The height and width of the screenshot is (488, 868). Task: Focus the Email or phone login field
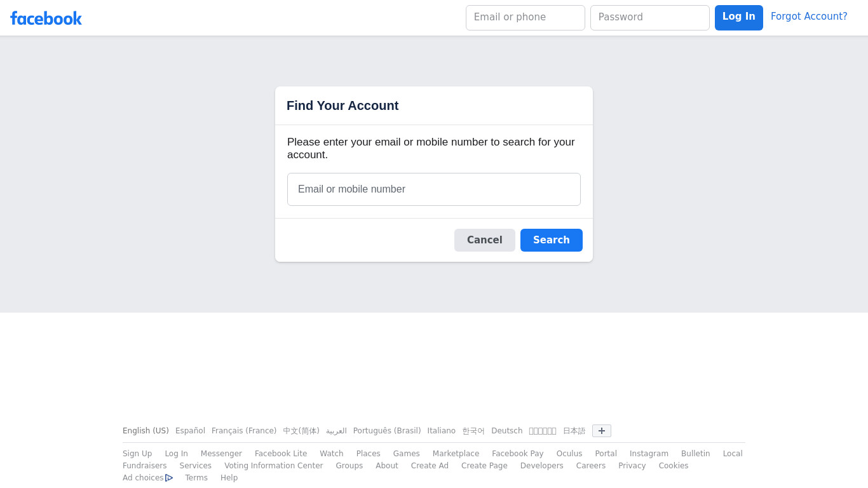526,18
